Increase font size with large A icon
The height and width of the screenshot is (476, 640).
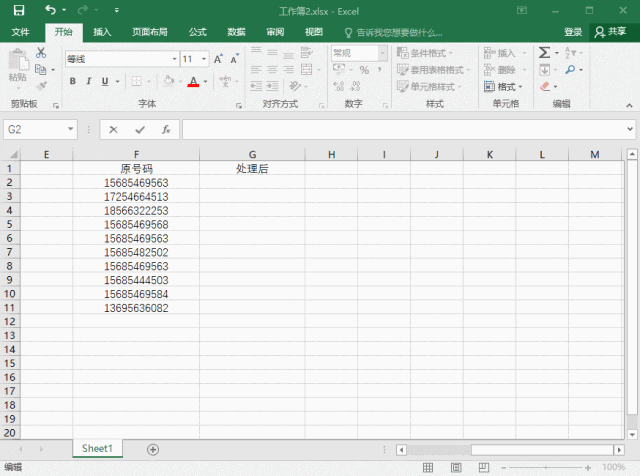tap(218, 59)
